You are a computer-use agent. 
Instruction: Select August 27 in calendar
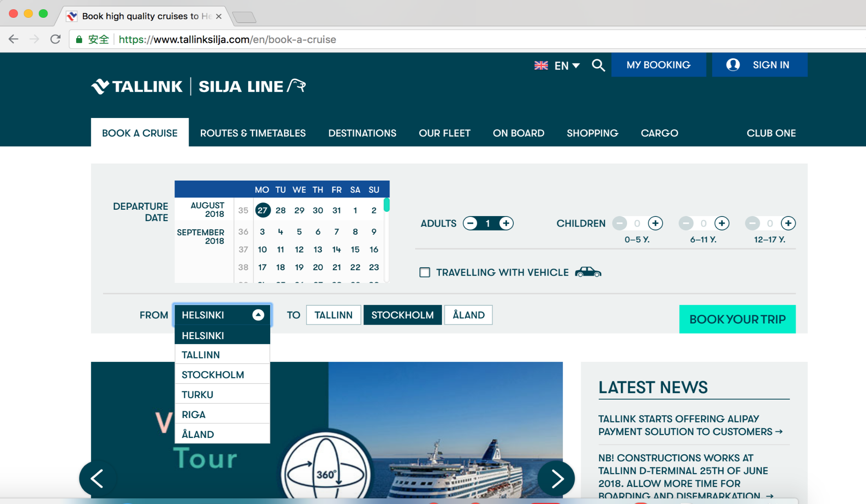(x=263, y=210)
